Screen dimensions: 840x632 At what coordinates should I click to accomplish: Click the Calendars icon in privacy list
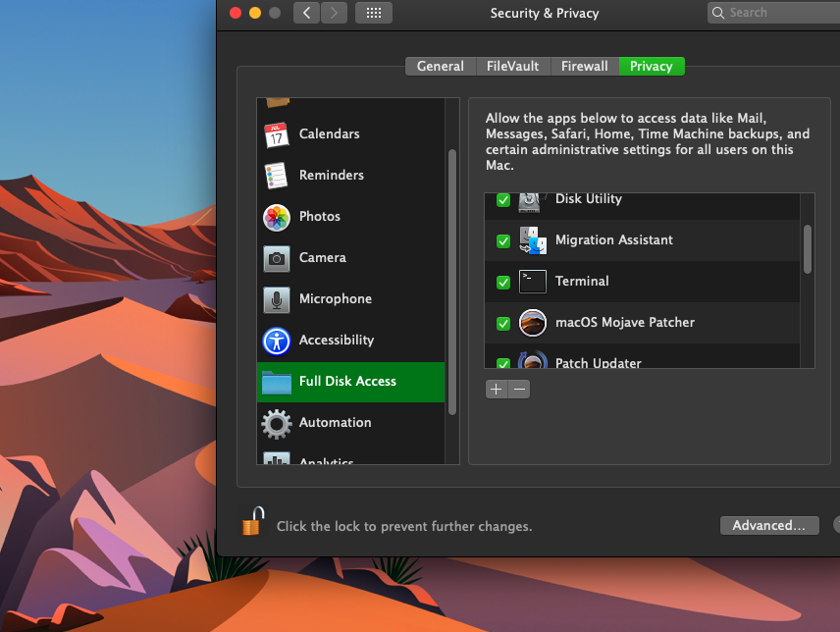coord(277,135)
